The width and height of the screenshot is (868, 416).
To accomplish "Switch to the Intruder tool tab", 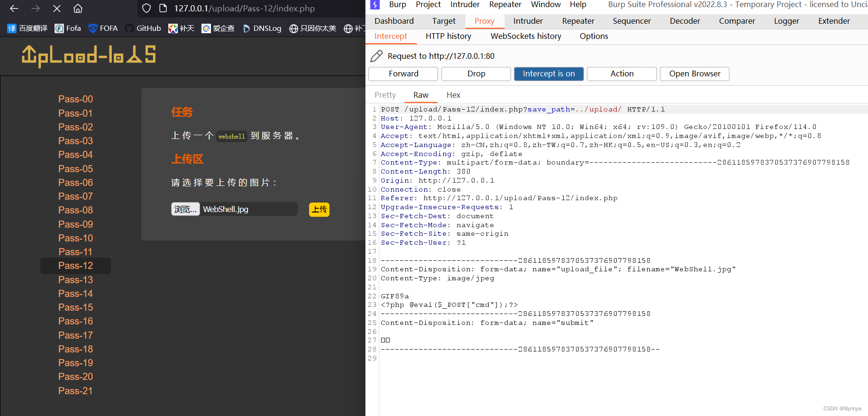I will (x=528, y=21).
